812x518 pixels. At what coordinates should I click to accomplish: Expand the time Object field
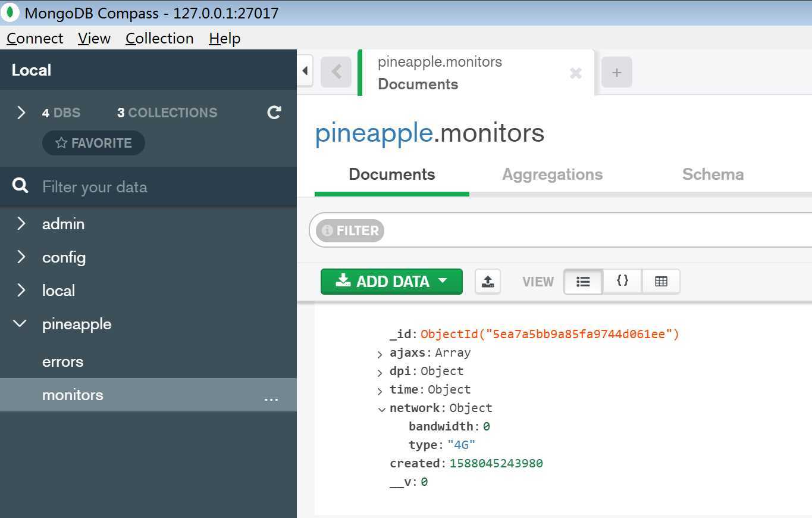pyautogui.click(x=380, y=391)
